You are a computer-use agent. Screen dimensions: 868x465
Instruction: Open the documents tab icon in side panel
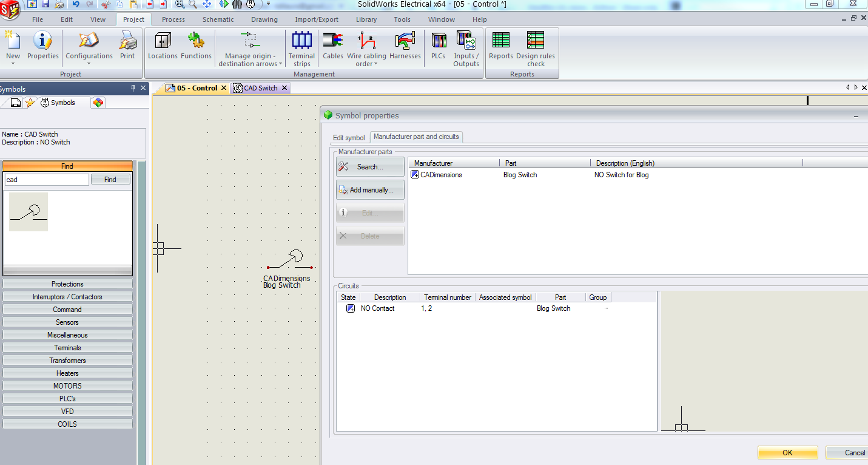(x=16, y=103)
